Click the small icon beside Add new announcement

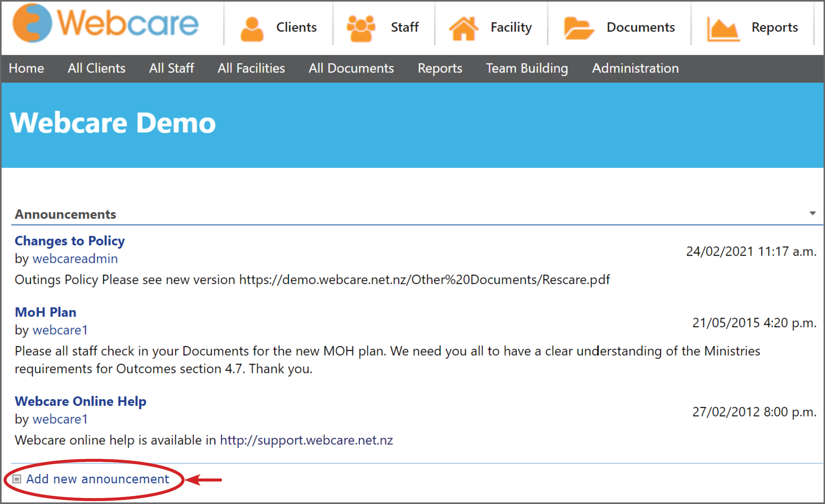point(17,479)
